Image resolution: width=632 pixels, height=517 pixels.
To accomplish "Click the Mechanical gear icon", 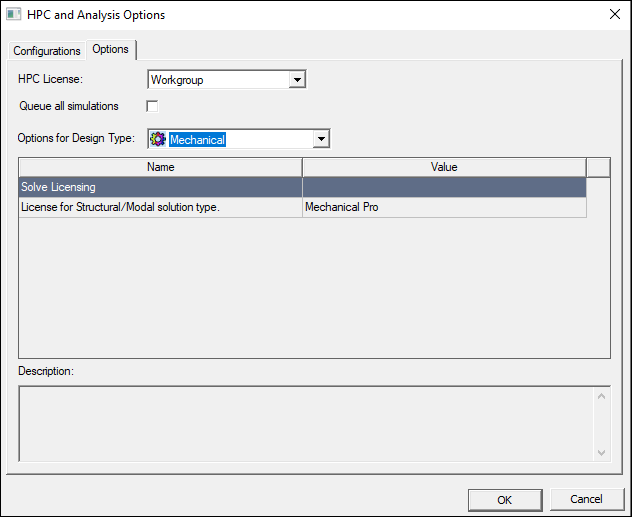I will coord(158,139).
